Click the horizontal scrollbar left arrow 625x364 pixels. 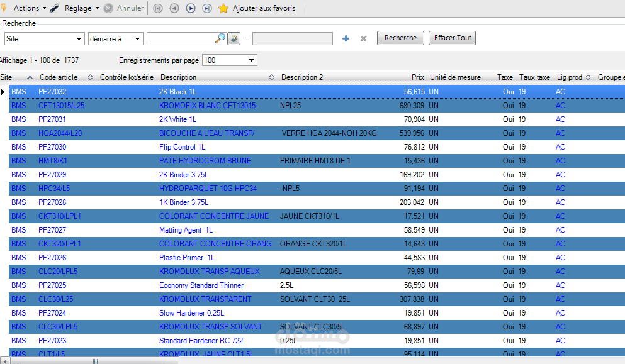click(x=4, y=361)
